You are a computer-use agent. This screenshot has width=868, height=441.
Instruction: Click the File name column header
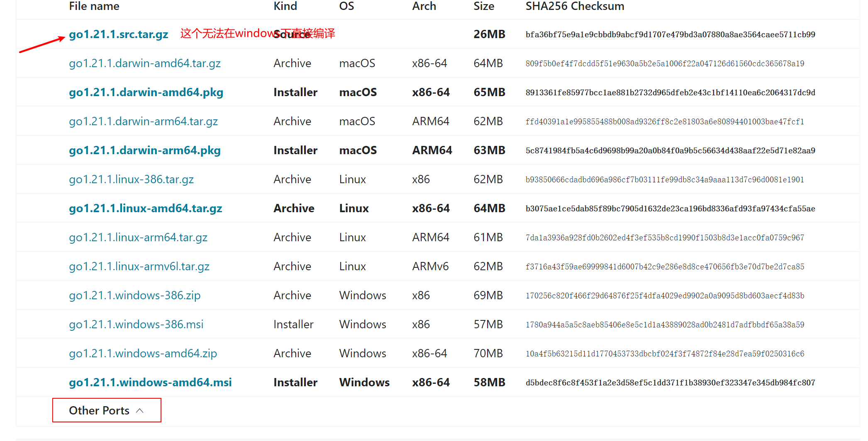tap(94, 6)
